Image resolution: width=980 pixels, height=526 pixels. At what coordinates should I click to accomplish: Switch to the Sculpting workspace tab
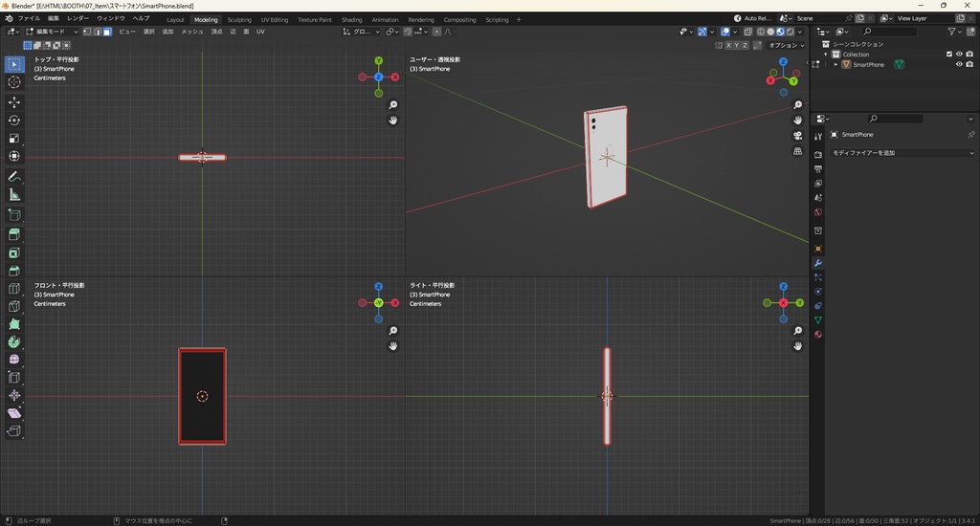tap(239, 19)
